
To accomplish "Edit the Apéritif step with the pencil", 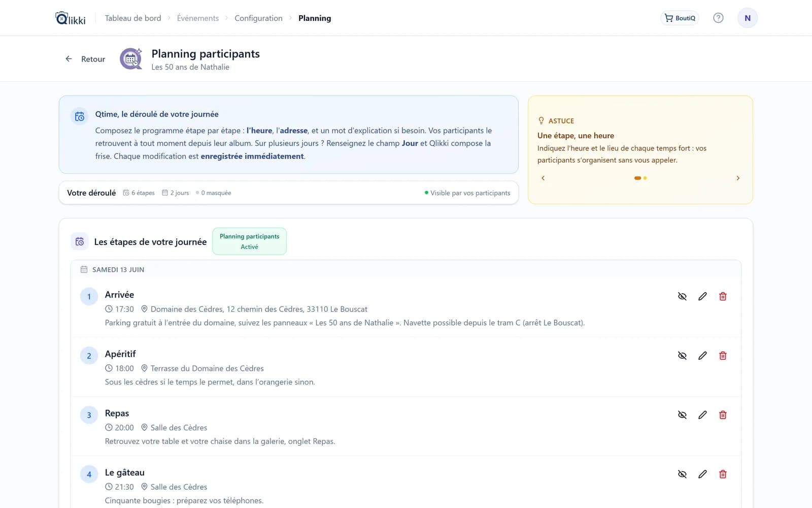I will point(702,356).
